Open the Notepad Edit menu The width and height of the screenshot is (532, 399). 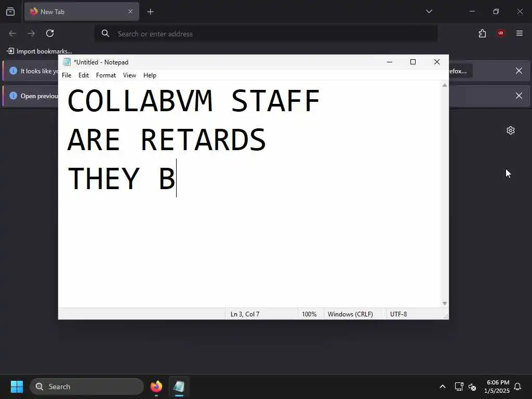84,75
